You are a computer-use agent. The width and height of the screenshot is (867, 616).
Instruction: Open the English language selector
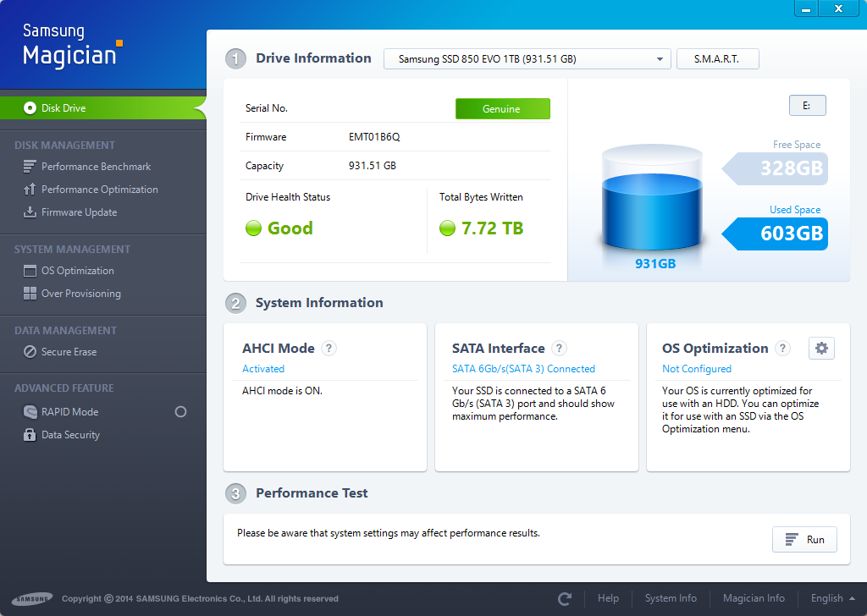point(833,598)
